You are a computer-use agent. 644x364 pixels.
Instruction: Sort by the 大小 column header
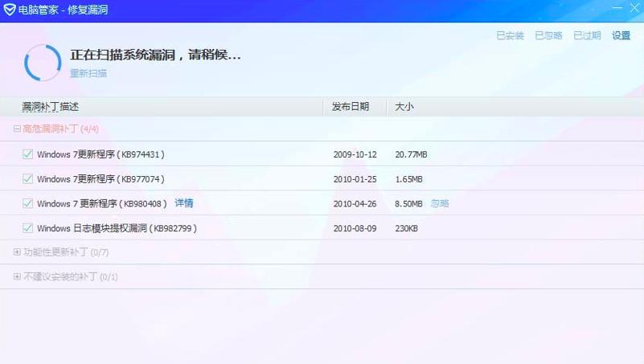pos(404,107)
